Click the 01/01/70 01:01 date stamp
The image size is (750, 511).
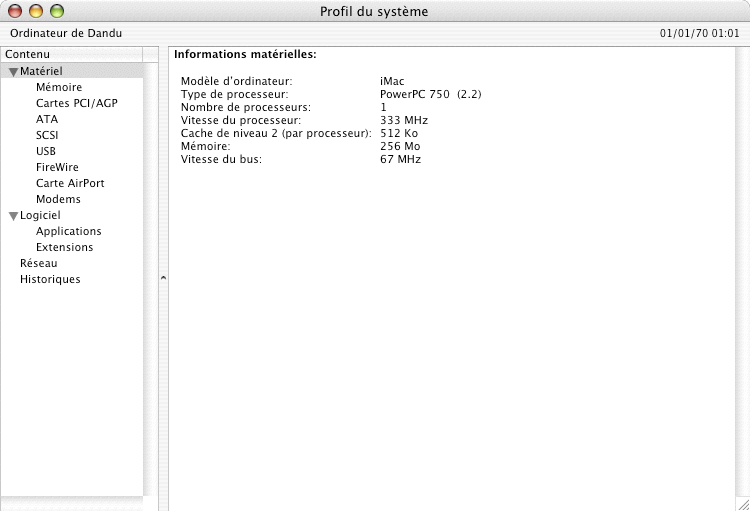pos(699,33)
